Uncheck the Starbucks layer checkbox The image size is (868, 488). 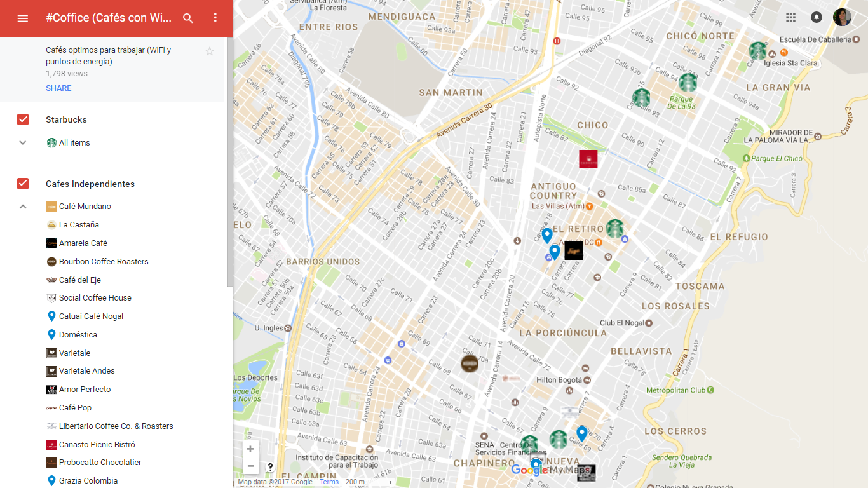[23, 119]
